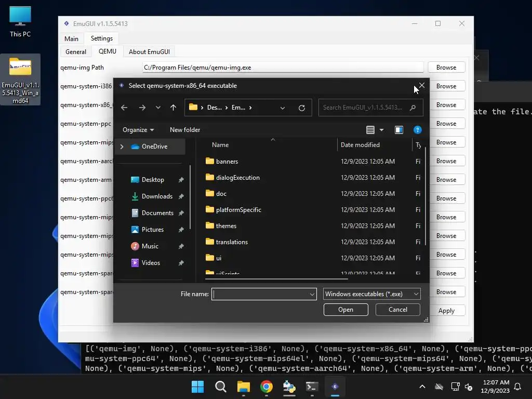The height and width of the screenshot is (399, 532).
Task: Toggle the preview pane
Action: [399, 130]
